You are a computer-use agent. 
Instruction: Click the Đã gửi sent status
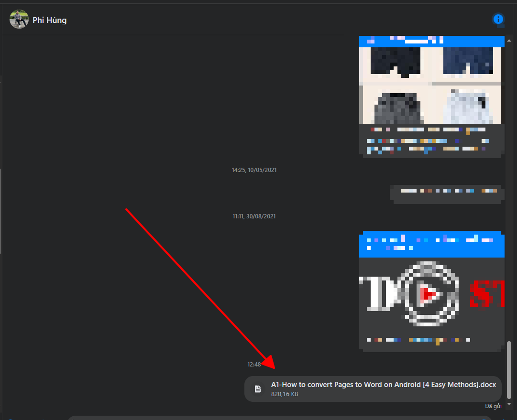(493, 406)
